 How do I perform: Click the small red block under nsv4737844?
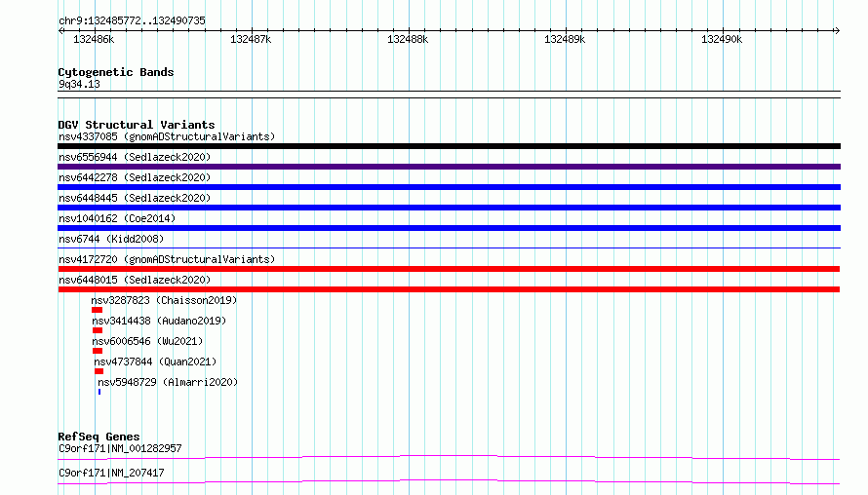pyautogui.click(x=99, y=371)
